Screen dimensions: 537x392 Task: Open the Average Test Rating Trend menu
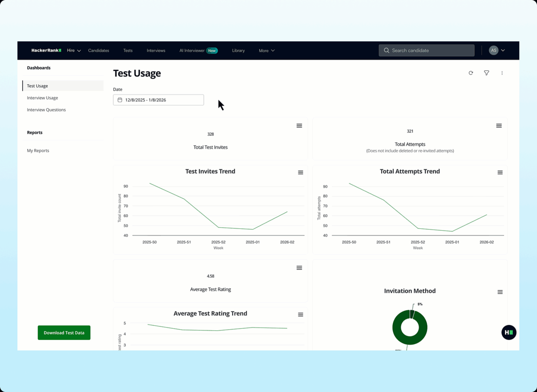(x=300, y=315)
